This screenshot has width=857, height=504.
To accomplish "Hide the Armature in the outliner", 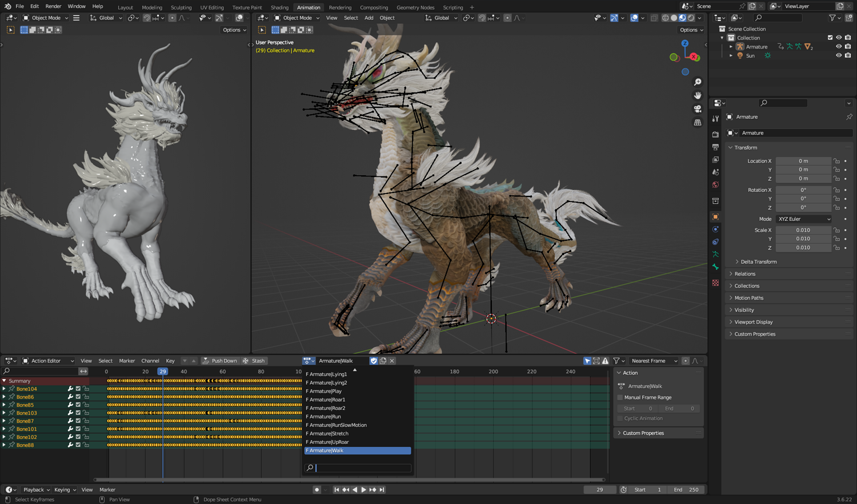I will 839,47.
